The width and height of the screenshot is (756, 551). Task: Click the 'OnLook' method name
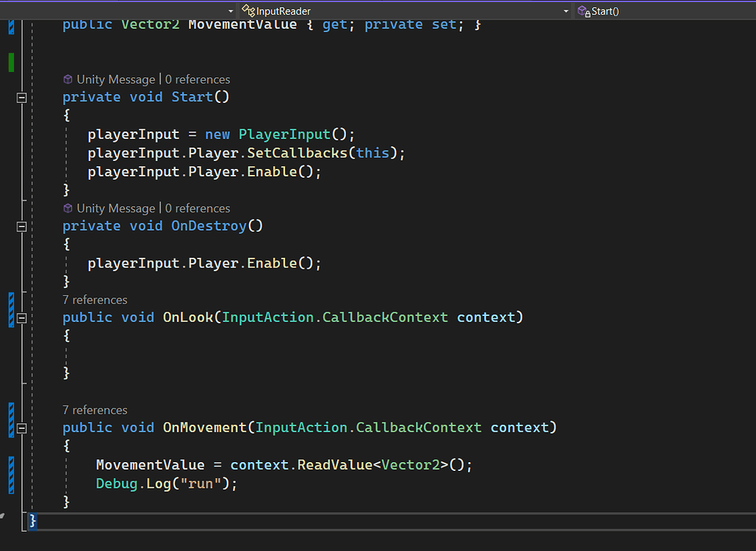coord(188,317)
